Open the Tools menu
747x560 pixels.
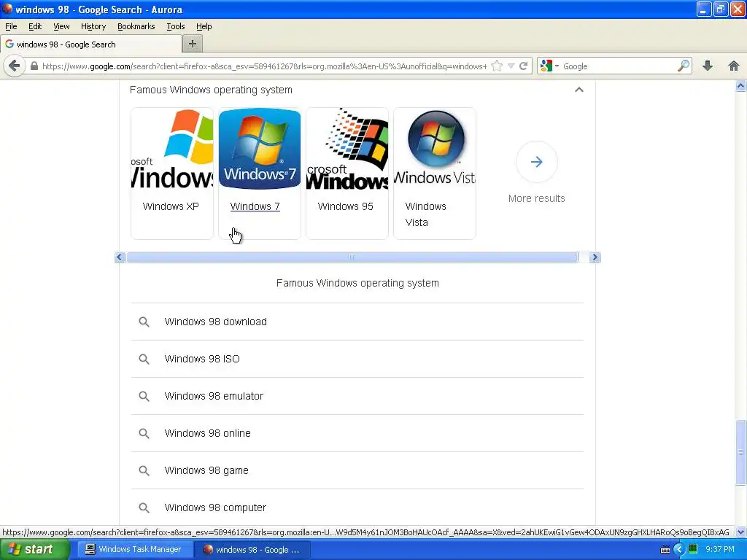(x=175, y=27)
